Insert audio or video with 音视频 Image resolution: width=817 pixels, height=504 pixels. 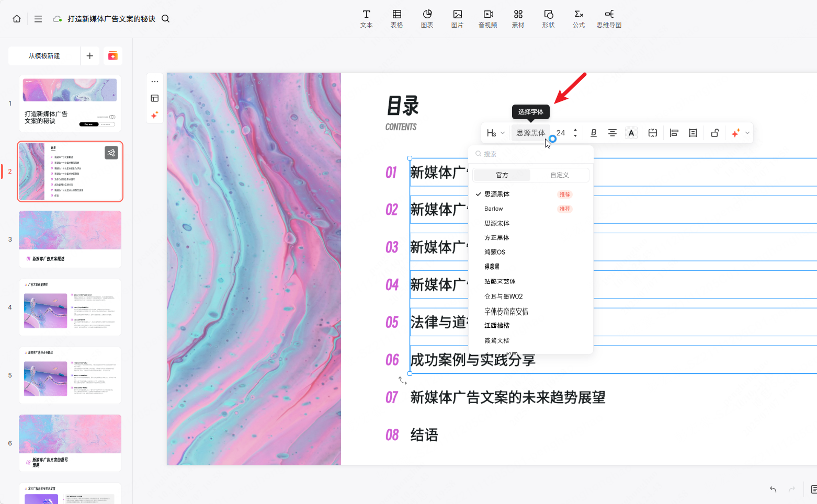coord(488,19)
